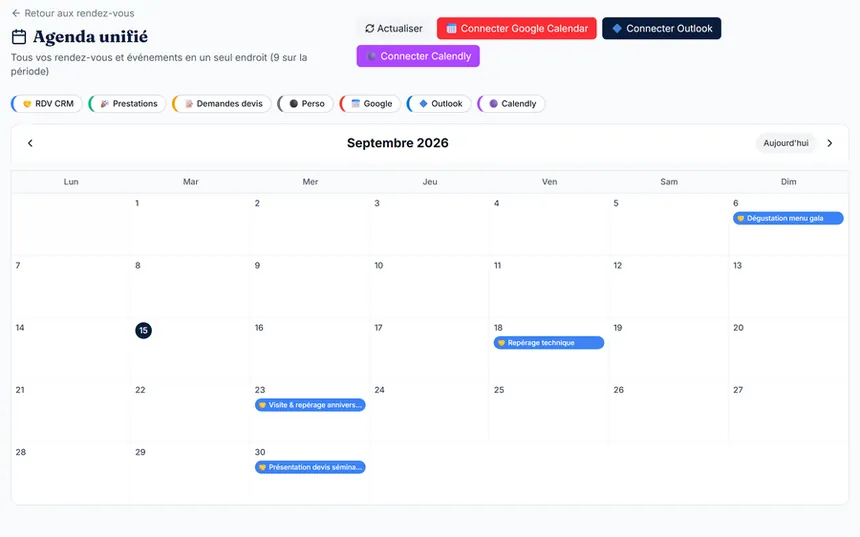Toggle the RDV CRM filter chip
Screen dimensions: 860x537
pyautogui.click(x=47, y=104)
